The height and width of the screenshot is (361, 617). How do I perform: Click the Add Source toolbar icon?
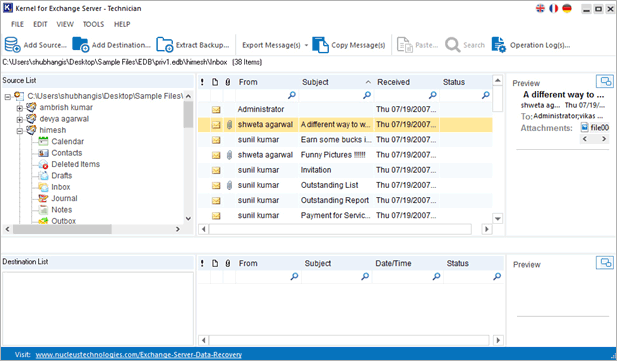(12, 45)
